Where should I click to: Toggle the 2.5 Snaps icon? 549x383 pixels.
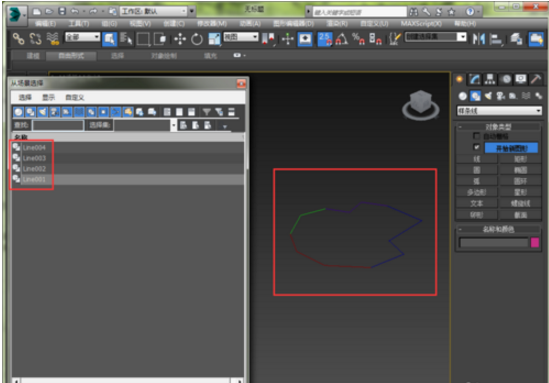pos(325,39)
